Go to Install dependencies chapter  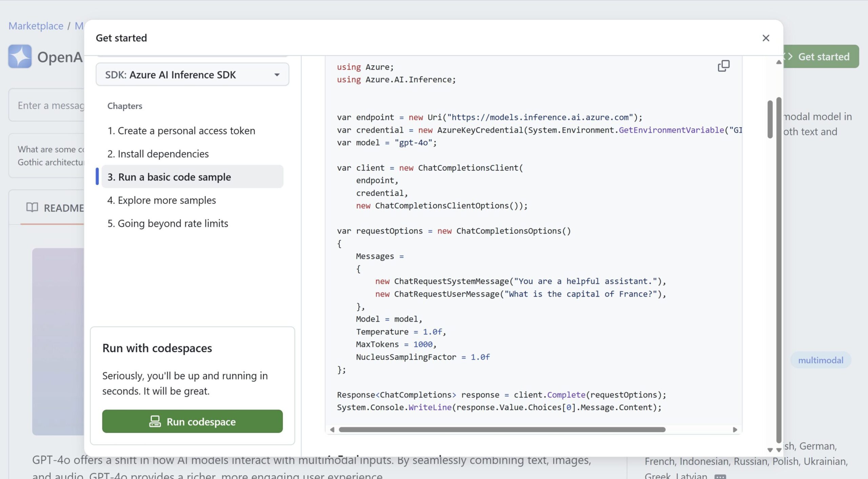click(x=158, y=154)
